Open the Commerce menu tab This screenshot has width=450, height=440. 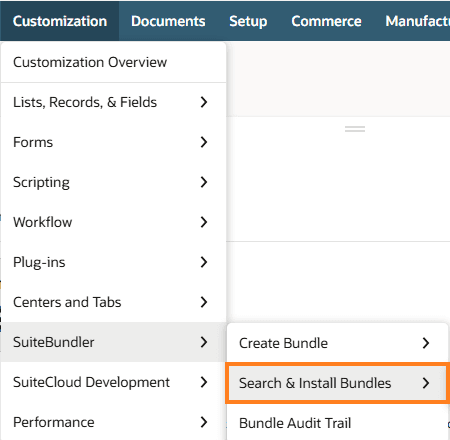326,21
